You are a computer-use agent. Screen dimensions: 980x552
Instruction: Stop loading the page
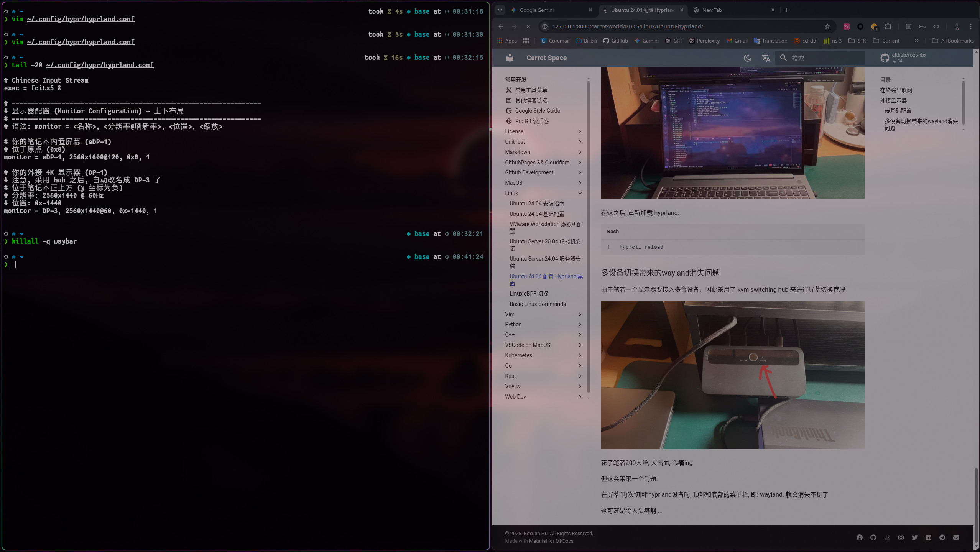point(528,26)
